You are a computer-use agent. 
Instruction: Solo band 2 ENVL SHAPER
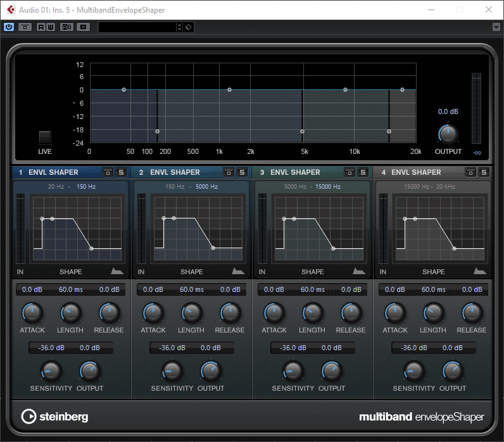click(x=242, y=172)
